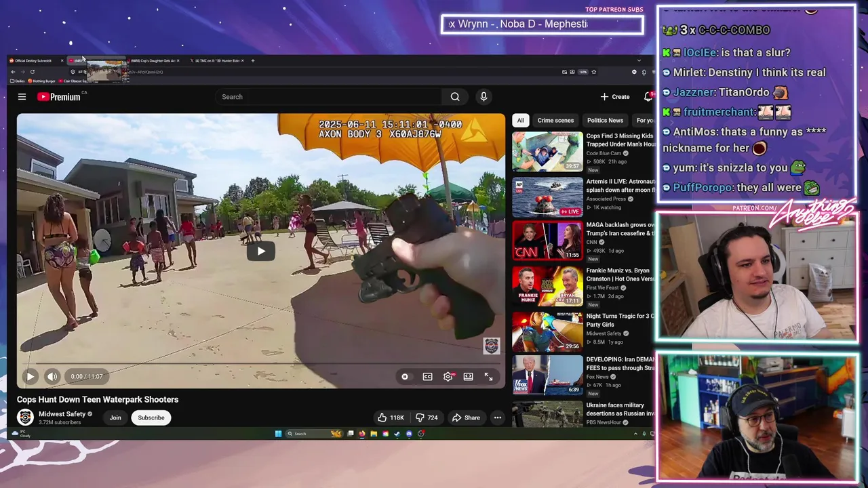Join the Midwest Safety channel
The height and width of the screenshot is (488, 868).
coord(115,418)
